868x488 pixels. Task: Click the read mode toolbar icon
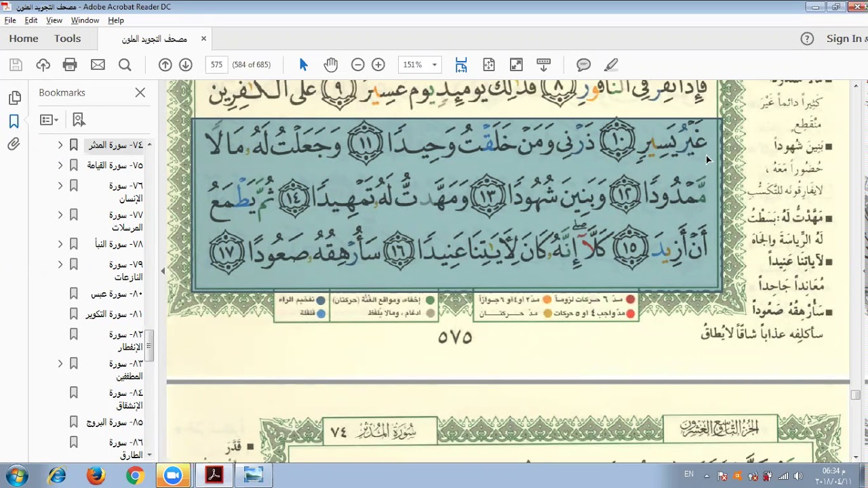(543, 65)
